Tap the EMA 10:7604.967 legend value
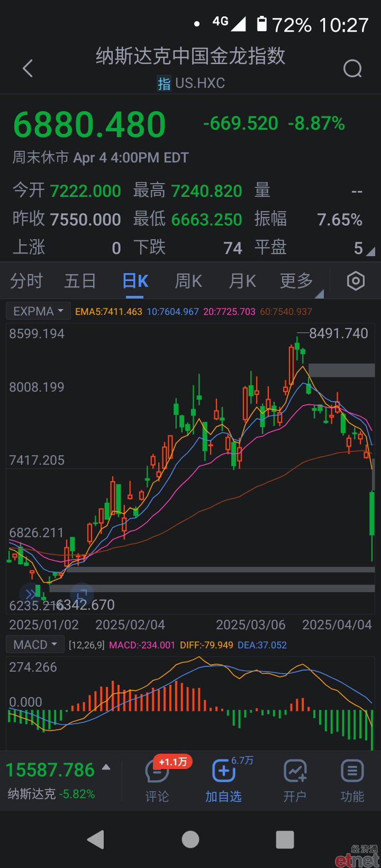 tap(173, 312)
